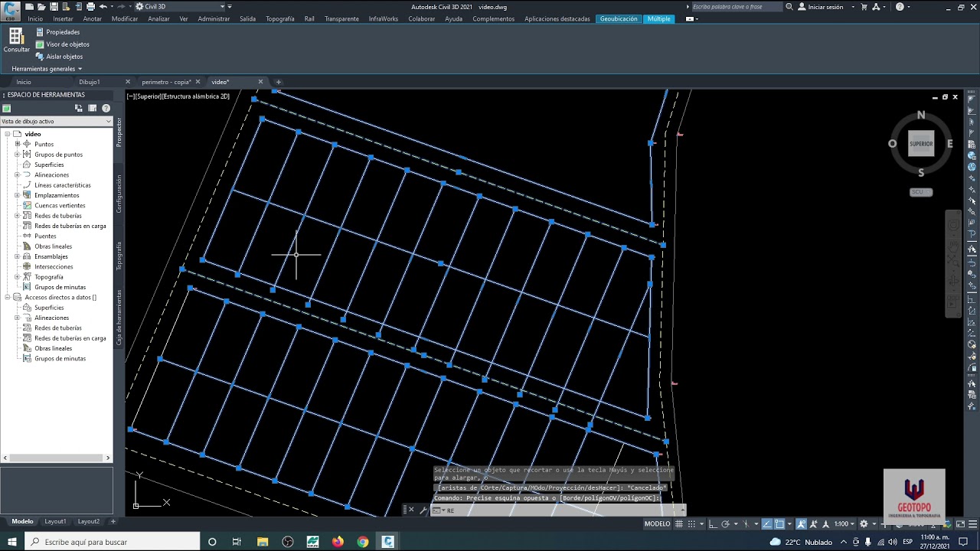Screen dimensions: 980x551
Task: Toggle the drawing grid display in status bar
Action: coord(678,524)
